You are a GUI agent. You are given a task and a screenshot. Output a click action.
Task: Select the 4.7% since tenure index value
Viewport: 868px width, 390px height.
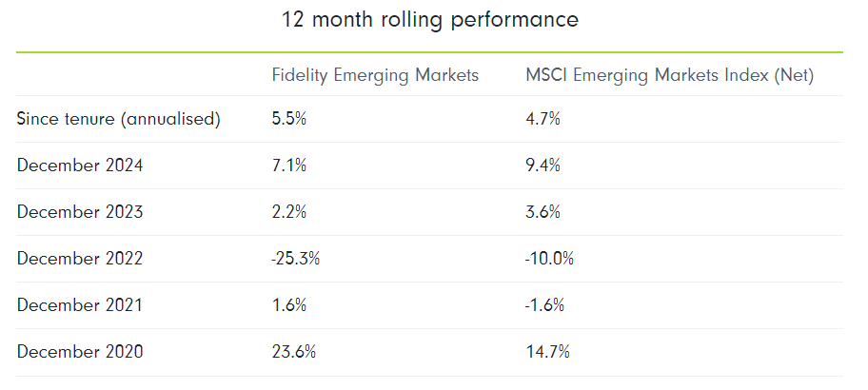[x=542, y=119]
